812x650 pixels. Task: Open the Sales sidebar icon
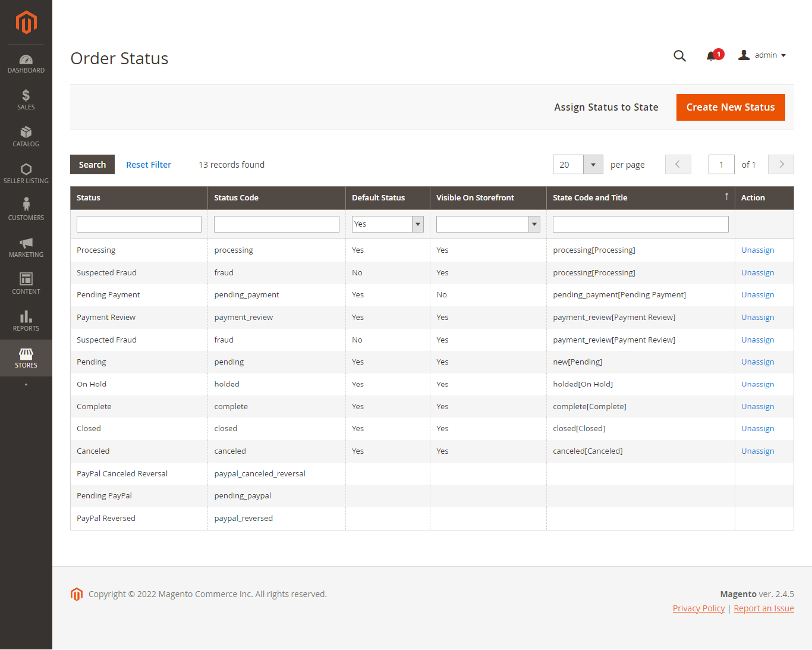tap(26, 99)
